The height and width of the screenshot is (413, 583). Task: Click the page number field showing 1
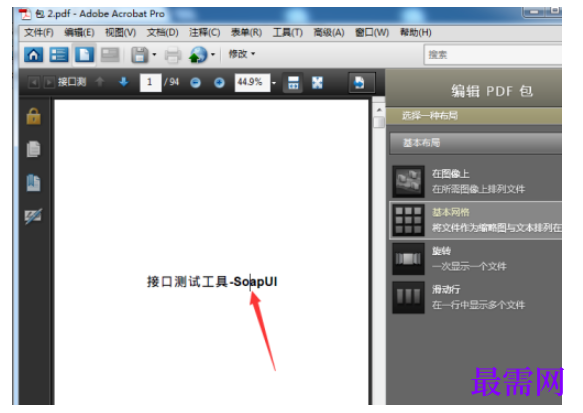[x=150, y=82]
